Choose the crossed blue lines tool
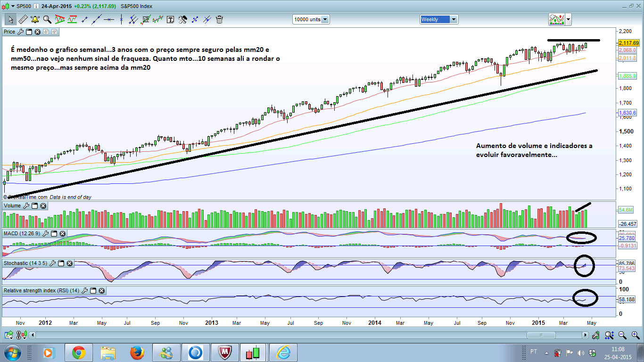The height and width of the screenshot is (362, 644). [x=207, y=19]
